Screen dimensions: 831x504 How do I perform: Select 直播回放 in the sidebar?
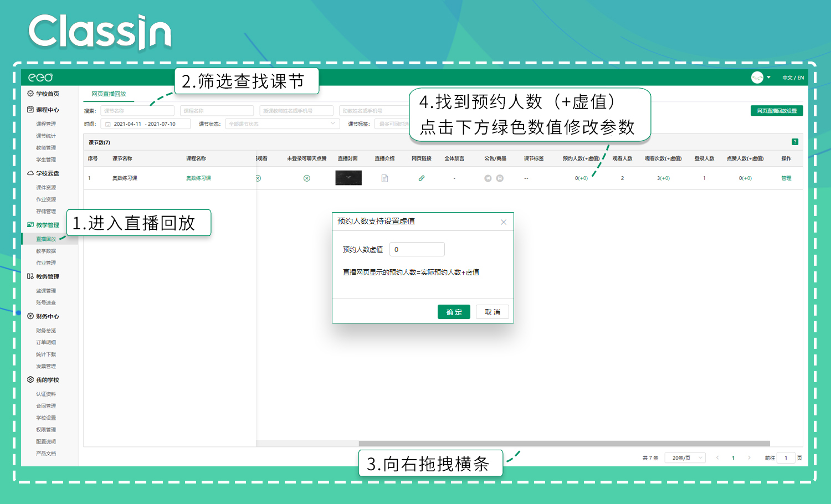pos(46,239)
